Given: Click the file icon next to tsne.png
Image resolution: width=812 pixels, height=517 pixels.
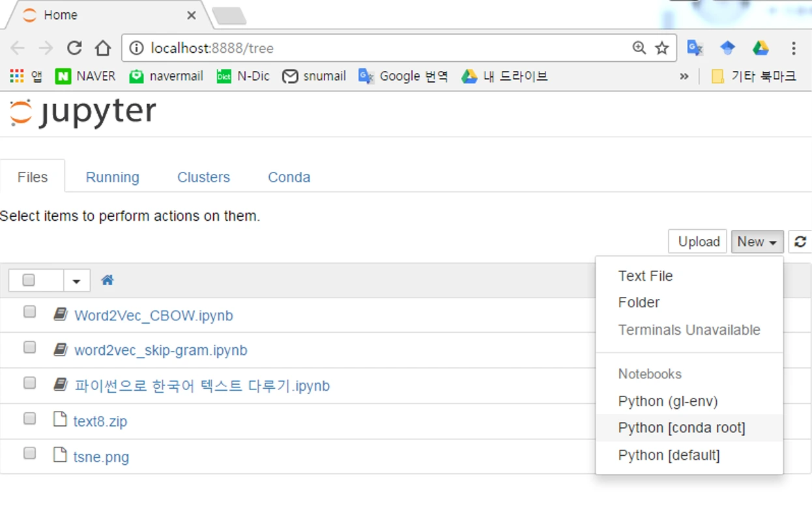Looking at the screenshot, I should point(60,456).
